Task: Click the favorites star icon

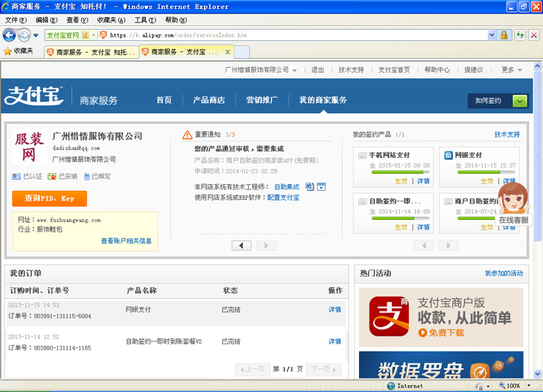Action: point(8,51)
